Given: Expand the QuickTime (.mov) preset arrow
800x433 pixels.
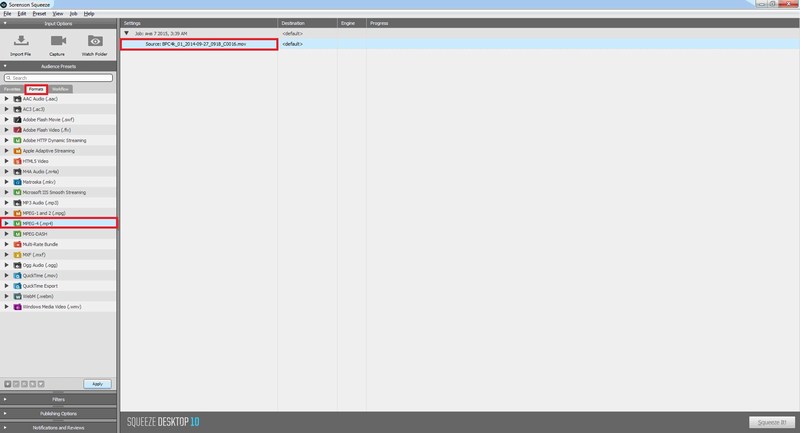Looking at the screenshot, I should [7, 275].
